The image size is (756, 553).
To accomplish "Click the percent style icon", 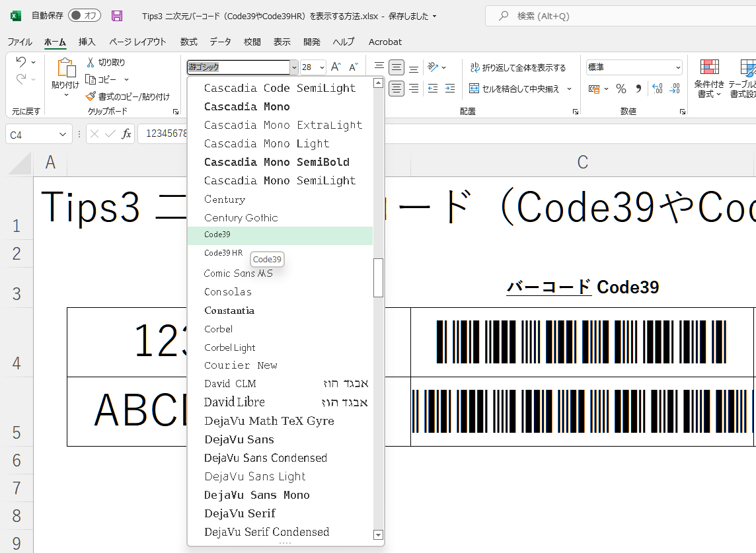I will (621, 89).
